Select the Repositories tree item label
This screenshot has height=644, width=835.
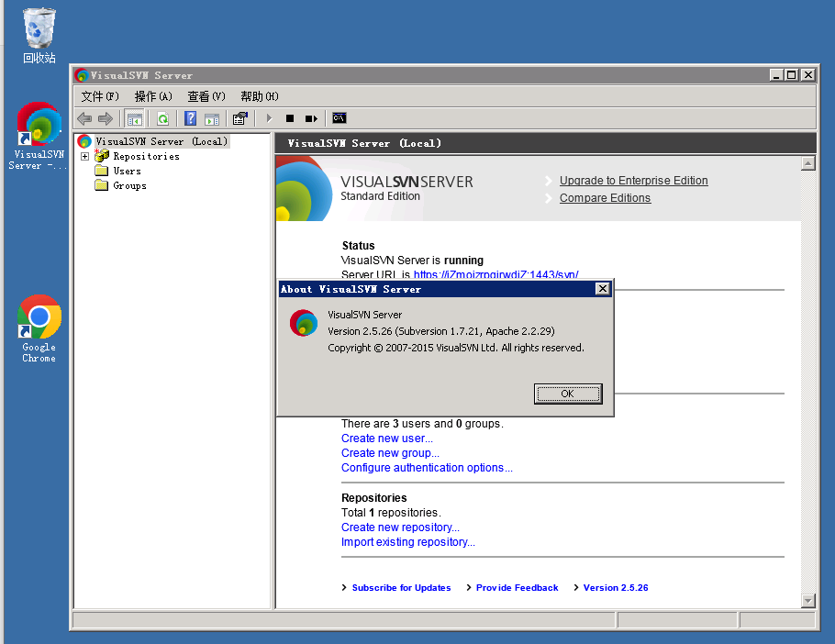147,157
